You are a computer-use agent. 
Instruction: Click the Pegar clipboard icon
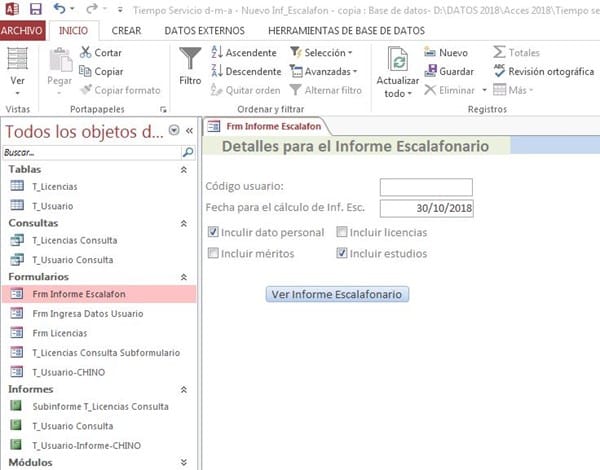(59, 60)
